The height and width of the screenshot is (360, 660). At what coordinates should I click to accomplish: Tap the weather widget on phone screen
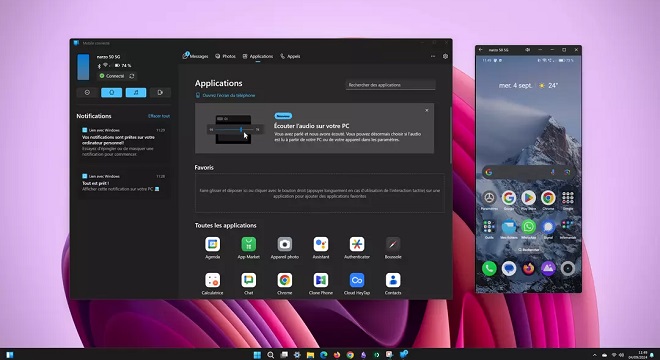point(548,85)
